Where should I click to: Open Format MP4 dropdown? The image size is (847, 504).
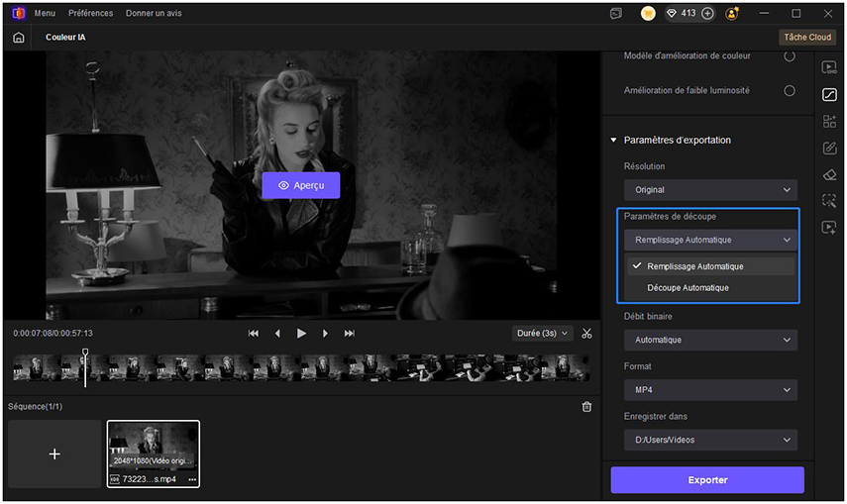(710, 390)
